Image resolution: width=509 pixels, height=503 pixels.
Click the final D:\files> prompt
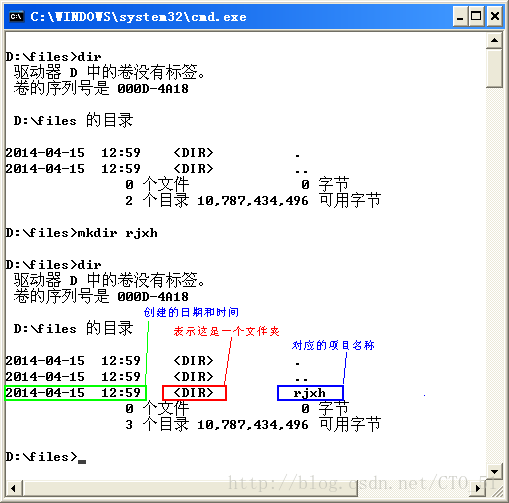(x=41, y=457)
